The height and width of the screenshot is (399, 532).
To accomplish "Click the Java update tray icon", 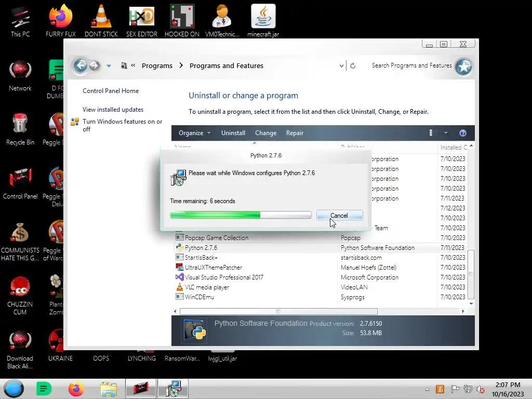I will tap(440, 389).
